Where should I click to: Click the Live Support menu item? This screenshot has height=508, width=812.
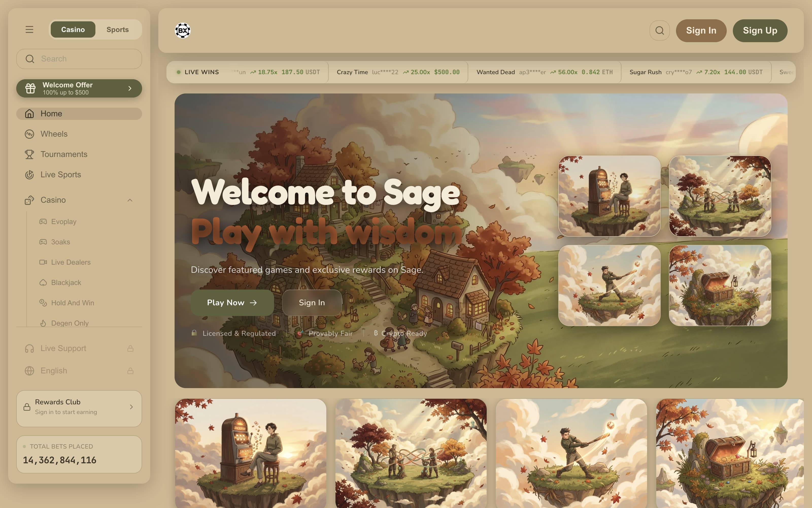[x=79, y=348]
